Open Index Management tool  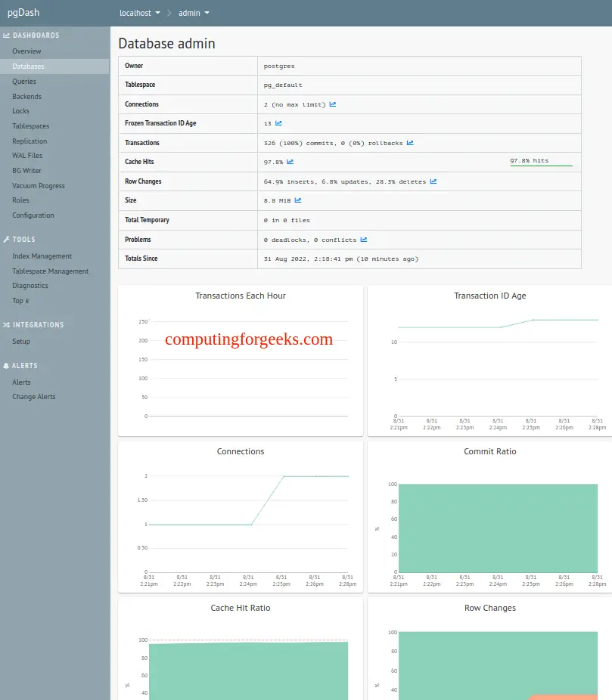(x=42, y=256)
